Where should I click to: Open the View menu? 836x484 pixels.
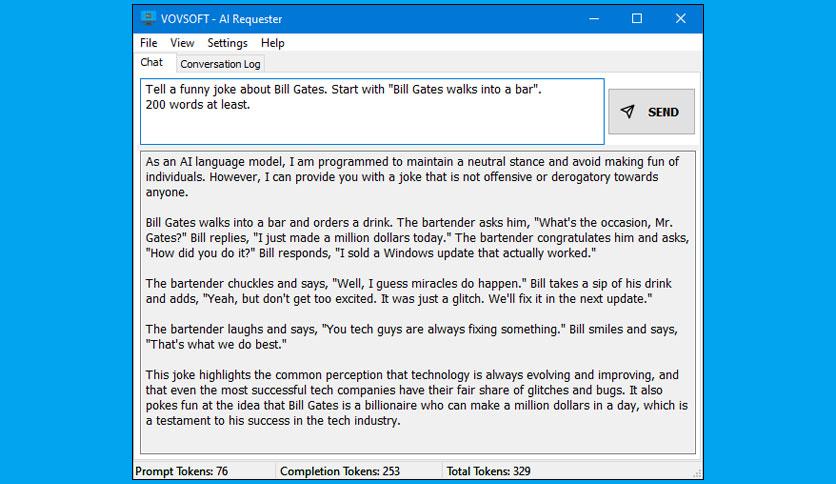coord(182,43)
